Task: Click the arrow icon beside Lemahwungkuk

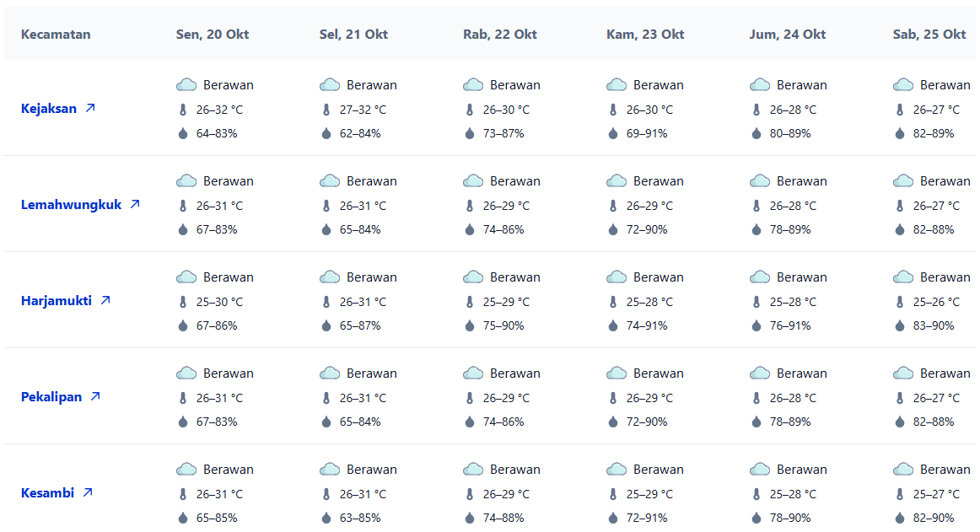Action: pyautogui.click(x=135, y=205)
